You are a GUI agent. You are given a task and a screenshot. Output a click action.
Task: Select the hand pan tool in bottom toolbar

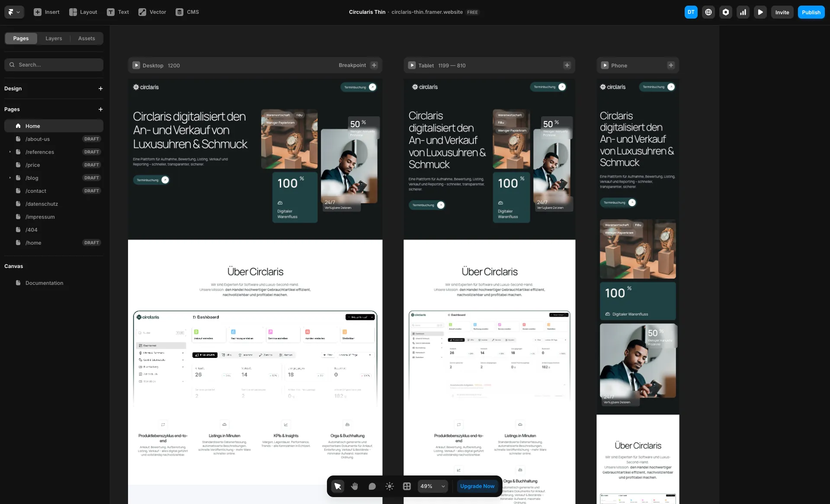pos(354,486)
